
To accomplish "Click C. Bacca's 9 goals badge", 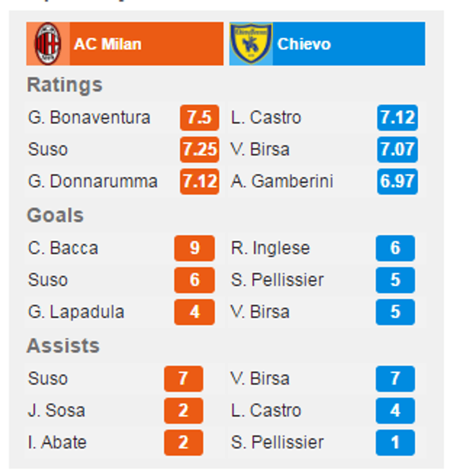I will click(194, 249).
